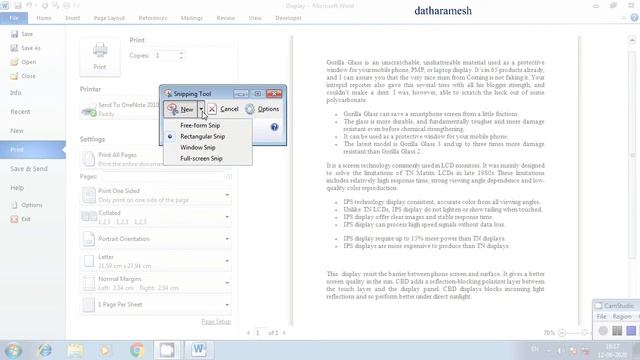This screenshot has width=640, height=360.
Task: Click Quick Access save icon in title bar
Action: 18,6
